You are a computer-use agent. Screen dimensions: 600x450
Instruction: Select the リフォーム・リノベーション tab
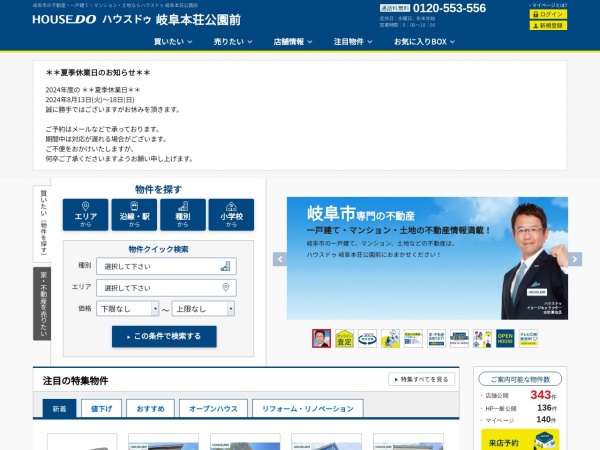[308, 409]
